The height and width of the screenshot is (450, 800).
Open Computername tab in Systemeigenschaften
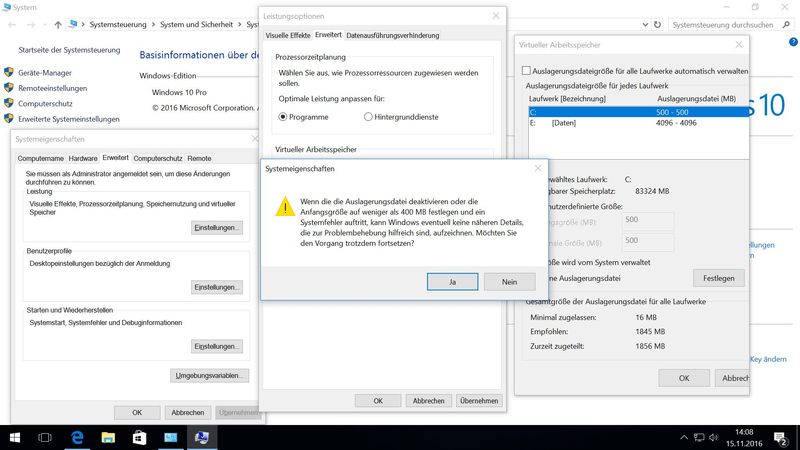tap(41, 158)
